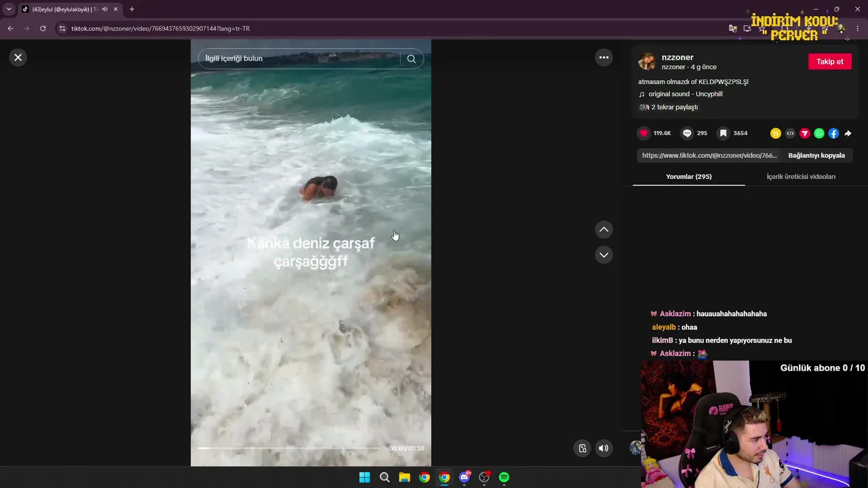Go back in browser history
868x488 pixels.
10,28
